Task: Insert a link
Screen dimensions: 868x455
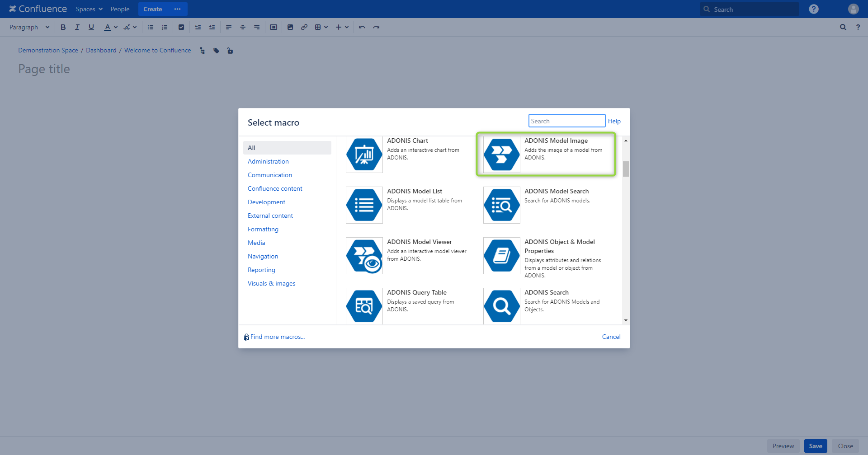Action: (x=304, y=27)
